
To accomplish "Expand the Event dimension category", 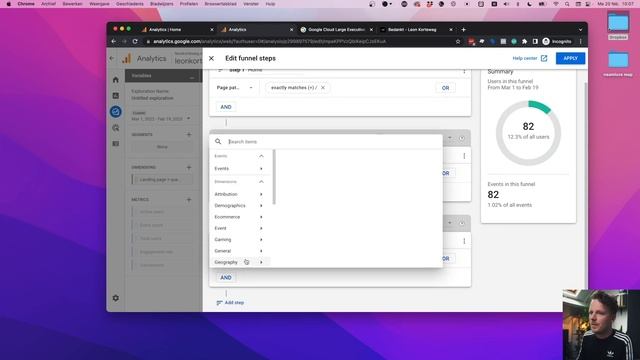I will [239, 228].
